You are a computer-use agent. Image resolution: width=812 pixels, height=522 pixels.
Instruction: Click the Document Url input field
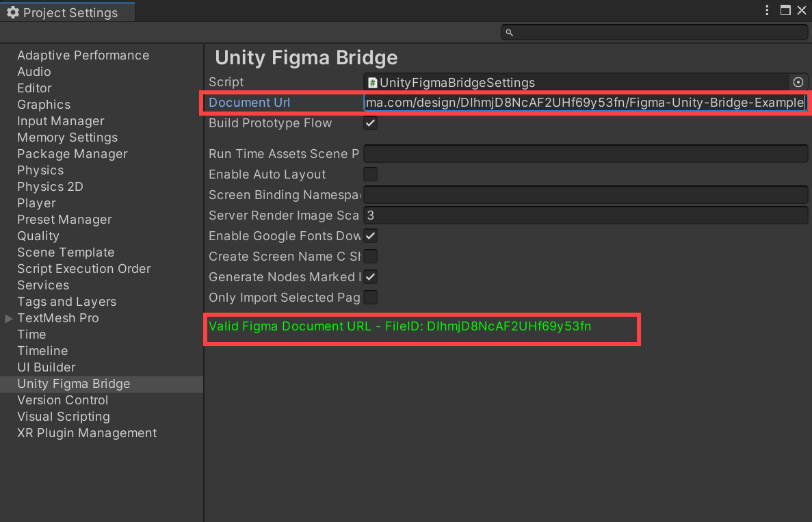tap(585, 103)
